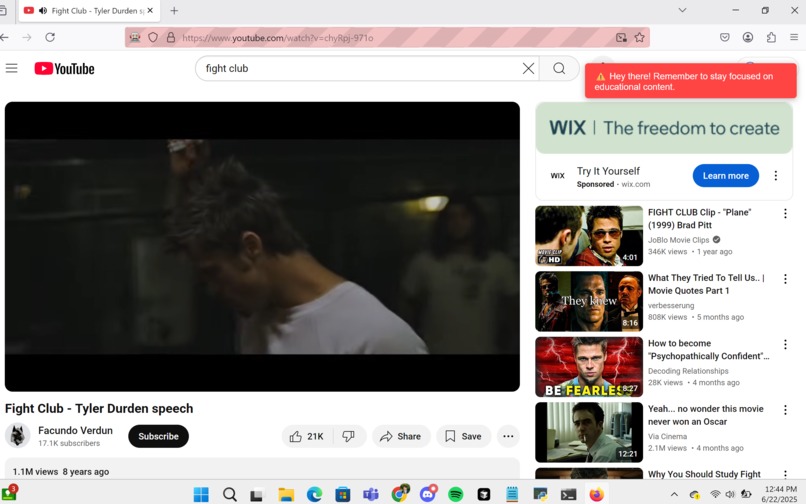Screen dimensions: 806x504
Task: Open the Wix freedom to create banner
Action: point(664,128)
